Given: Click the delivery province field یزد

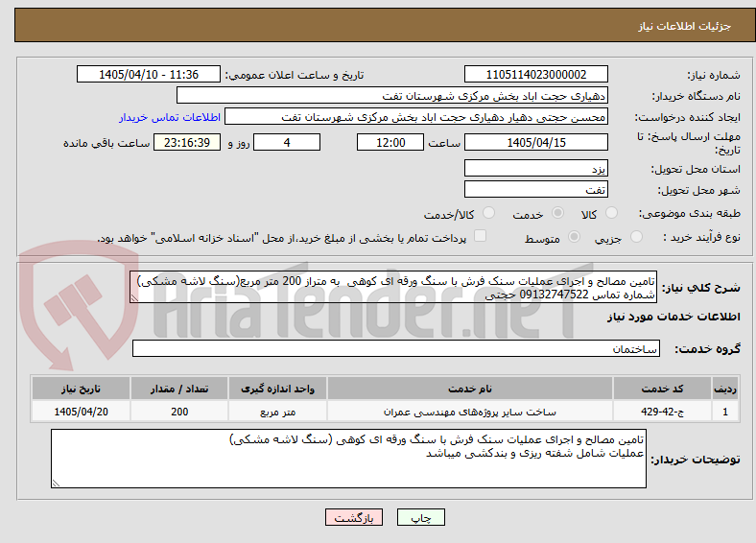Looking at the screenshot, I should coord(535,168).
